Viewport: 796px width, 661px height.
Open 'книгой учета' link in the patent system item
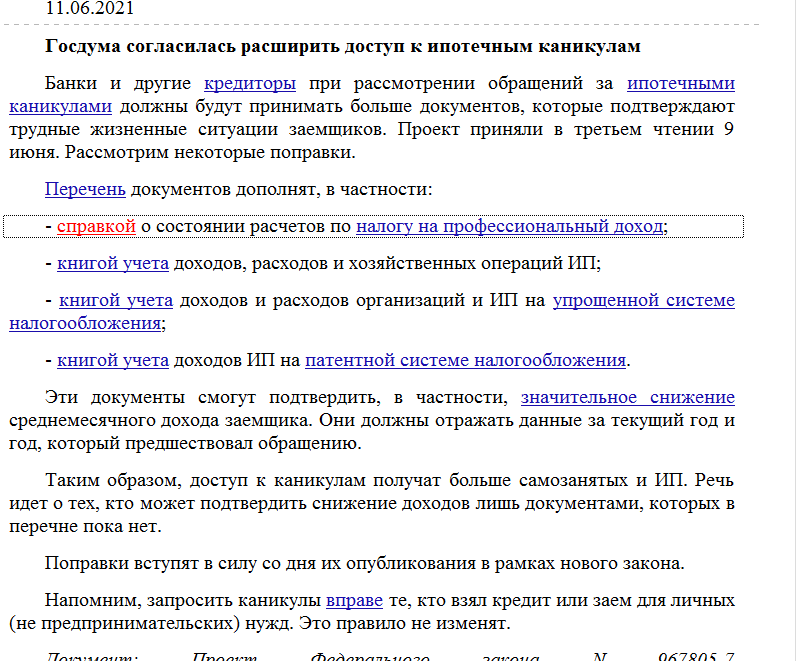pos(113,360)
